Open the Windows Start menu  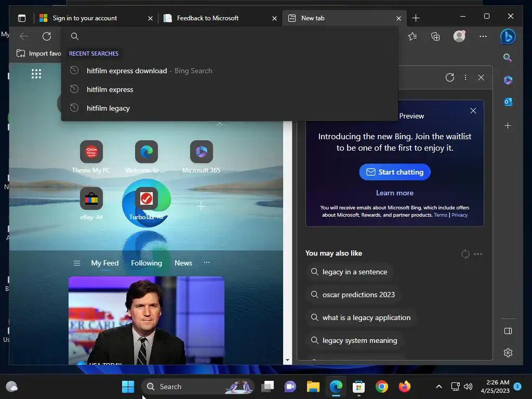(128, 387)
